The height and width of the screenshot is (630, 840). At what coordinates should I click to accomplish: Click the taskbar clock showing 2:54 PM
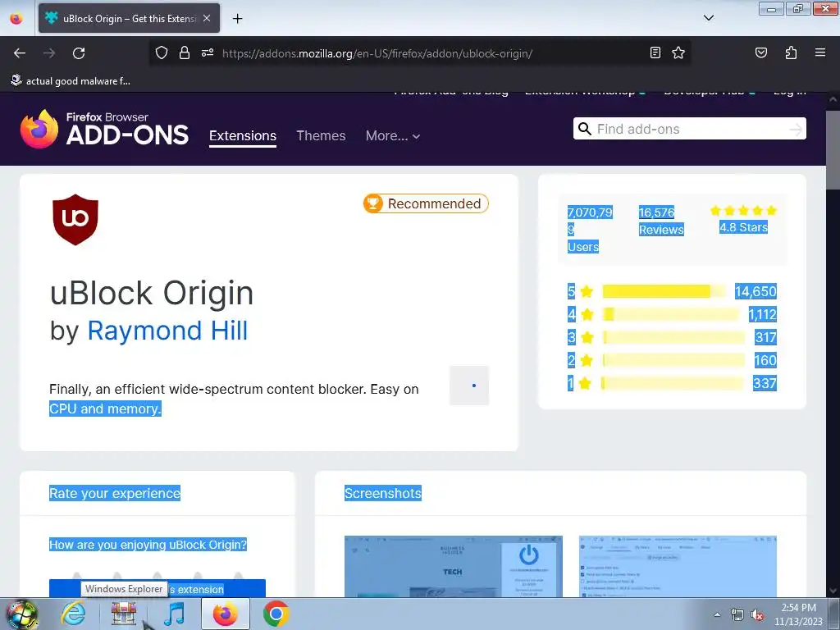798,614
